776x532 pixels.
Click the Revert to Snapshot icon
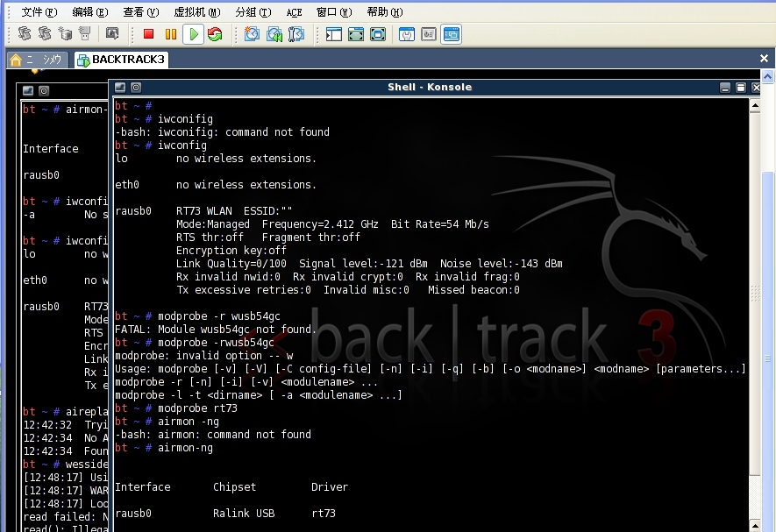point(274,34)
